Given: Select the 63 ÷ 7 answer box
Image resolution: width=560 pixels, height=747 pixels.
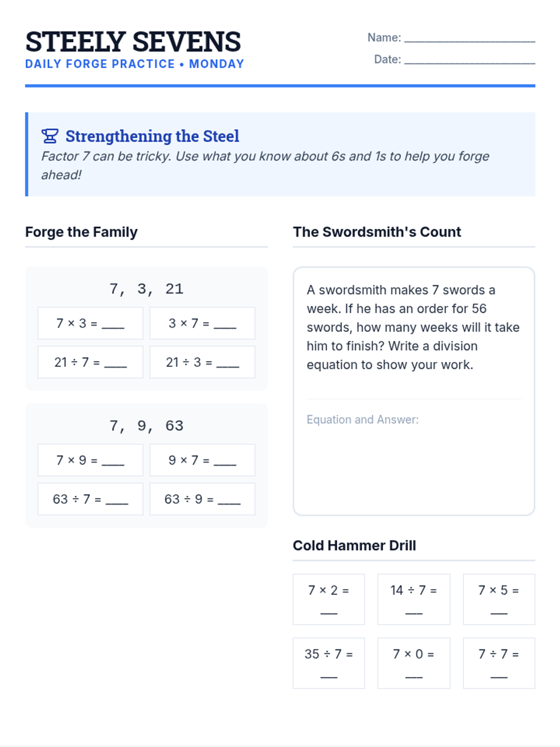Looking at the screenshot, I should click(x=90, y=499).
